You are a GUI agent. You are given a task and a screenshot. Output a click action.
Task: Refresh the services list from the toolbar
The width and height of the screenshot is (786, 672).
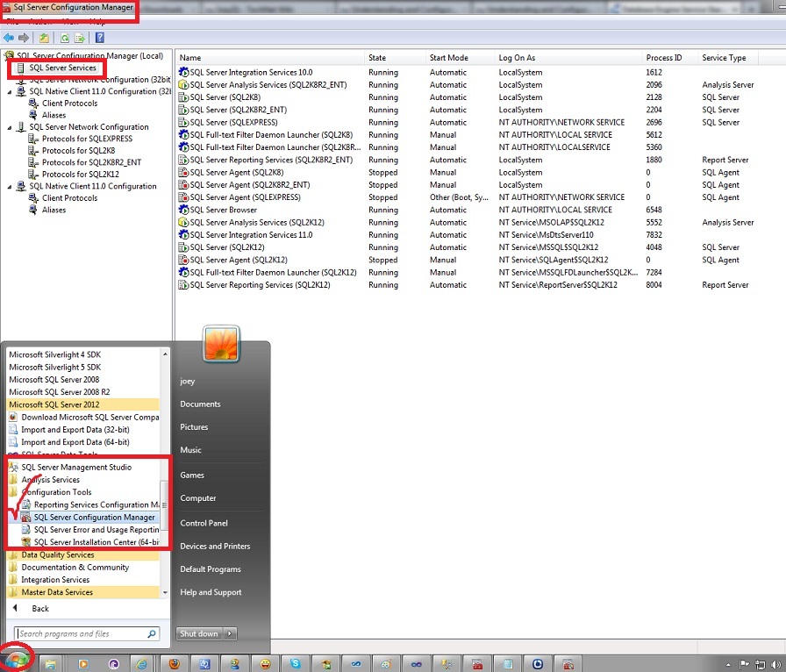point(65,38)
